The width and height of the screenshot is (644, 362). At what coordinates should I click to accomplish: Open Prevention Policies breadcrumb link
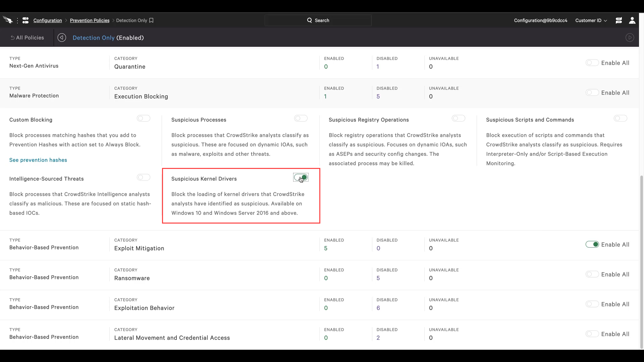[x=90, y=20]
